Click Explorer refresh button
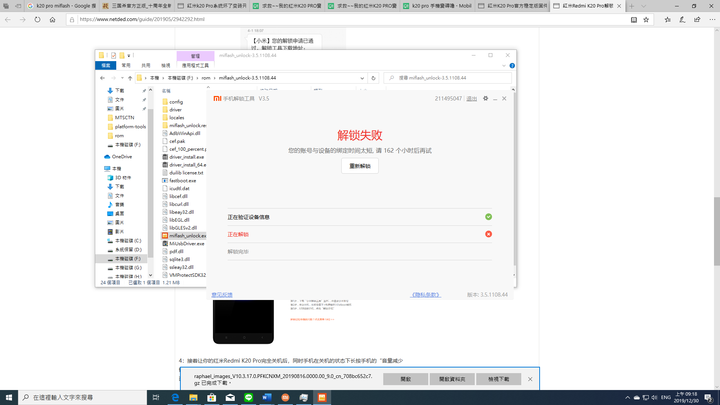This screenshot has width=720, height=405. click(x=373, y=78)
